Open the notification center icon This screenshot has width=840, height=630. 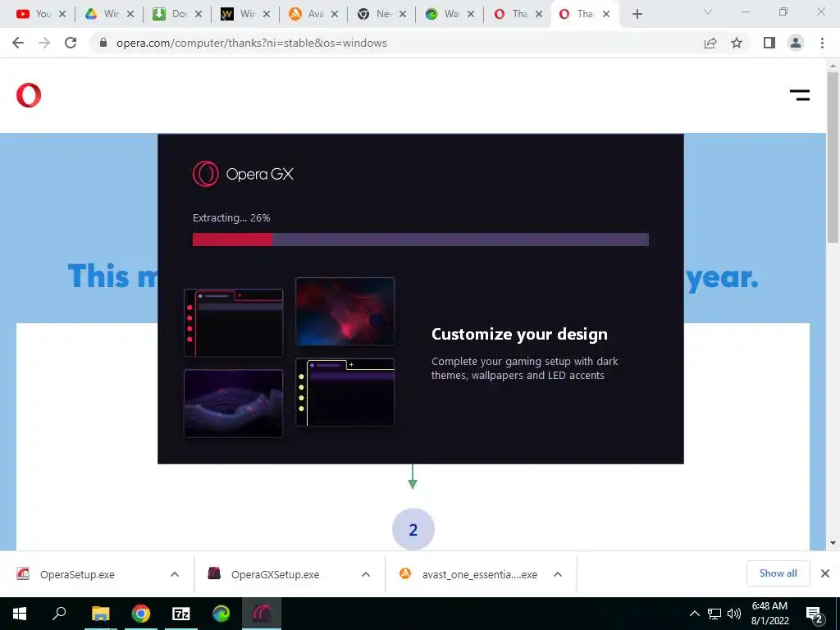815,615
